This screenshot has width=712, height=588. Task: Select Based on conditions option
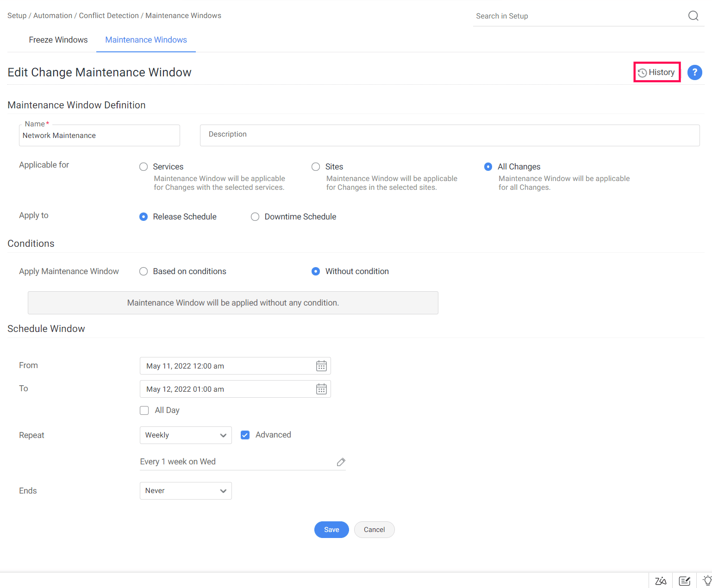coord(144,271)
